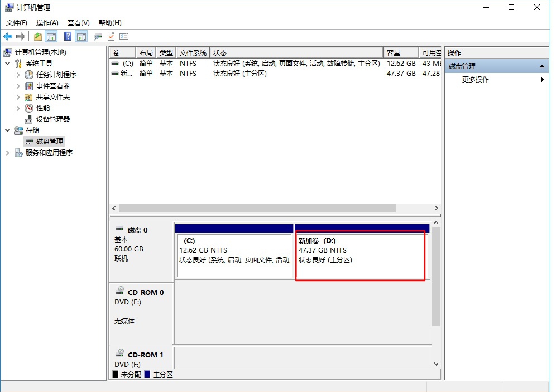Screen dimensions: 556x392
Task: Click the volume list horizontal scrollbar thumb
Action: tap(257, 208)
